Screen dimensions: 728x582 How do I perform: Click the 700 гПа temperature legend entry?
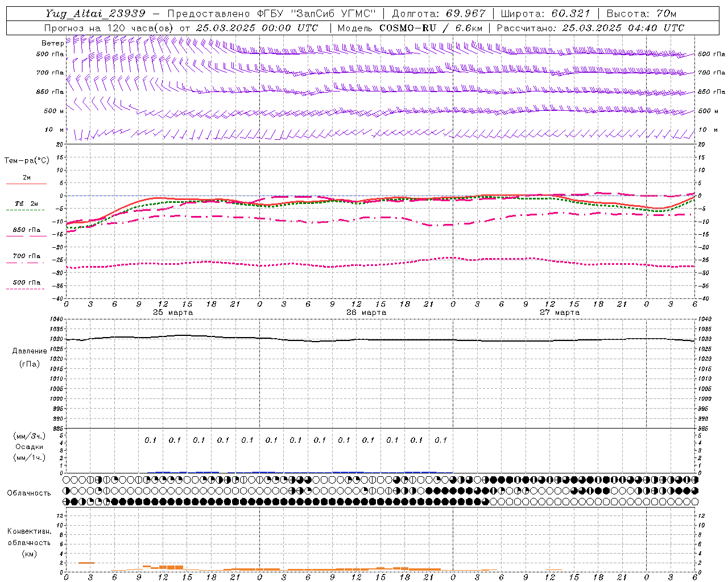pos(27,256)
